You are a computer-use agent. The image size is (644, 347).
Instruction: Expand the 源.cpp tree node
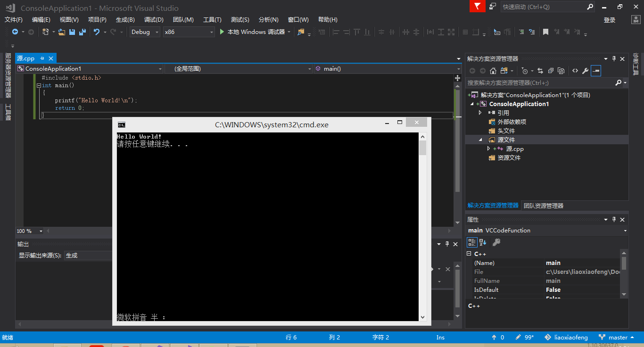coord(488,149)
